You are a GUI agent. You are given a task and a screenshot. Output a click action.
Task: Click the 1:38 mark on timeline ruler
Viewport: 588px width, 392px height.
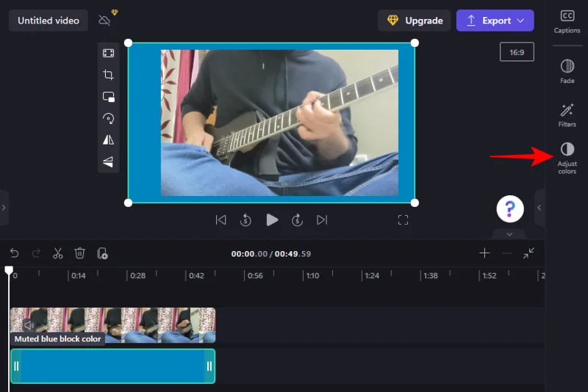(431, 276)
